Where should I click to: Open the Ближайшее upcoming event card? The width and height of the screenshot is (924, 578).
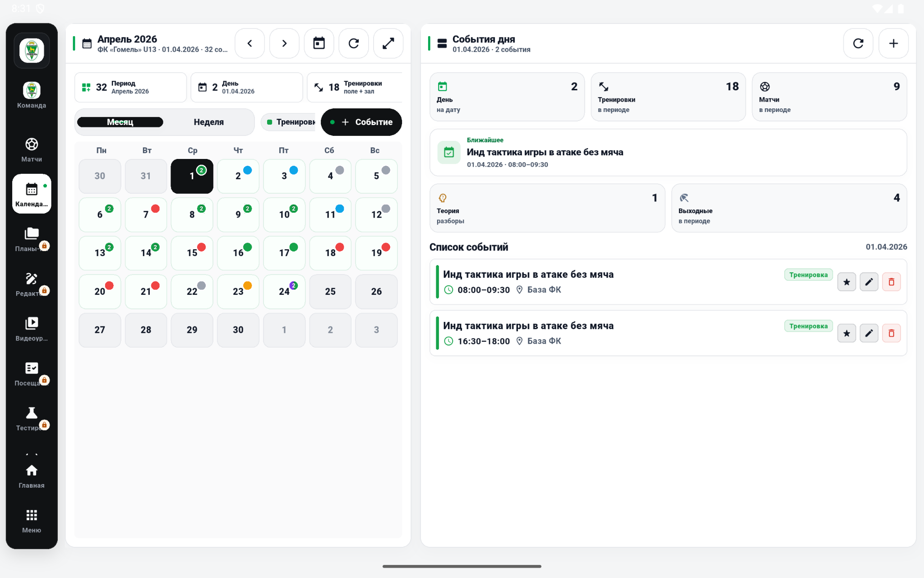tap(668, 153)
